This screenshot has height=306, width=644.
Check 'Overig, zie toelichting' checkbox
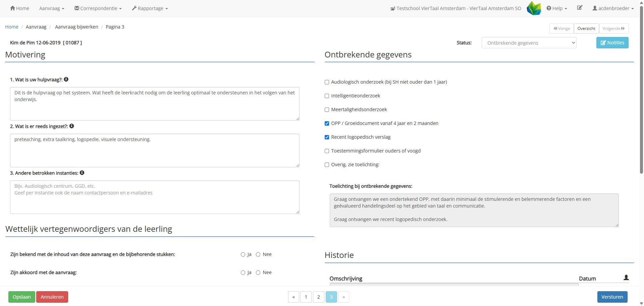327,165
